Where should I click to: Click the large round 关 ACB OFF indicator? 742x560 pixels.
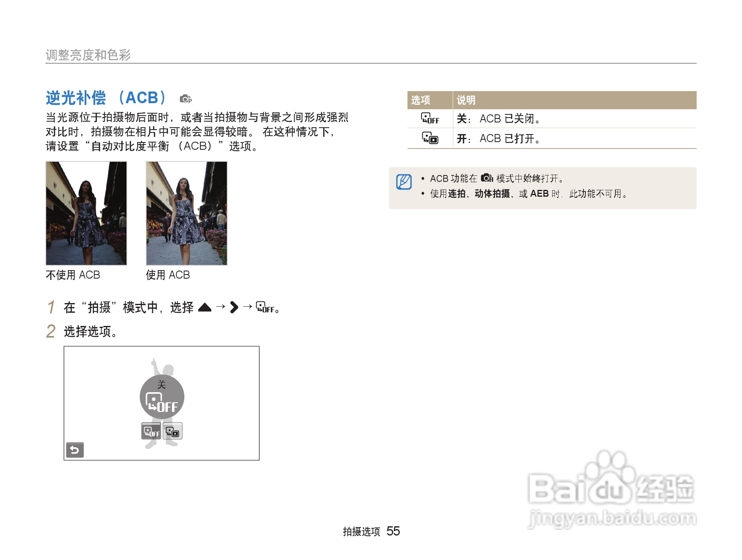point(162,397)
